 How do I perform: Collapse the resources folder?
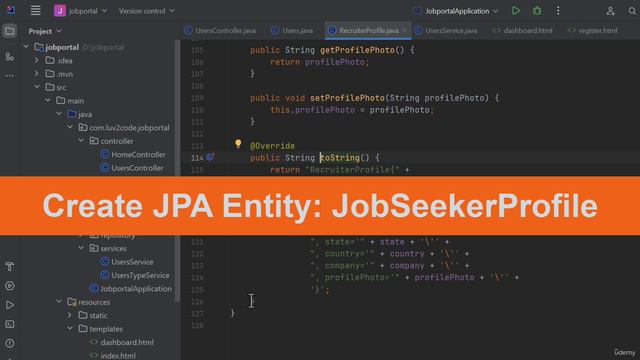[x=59, y=302]
